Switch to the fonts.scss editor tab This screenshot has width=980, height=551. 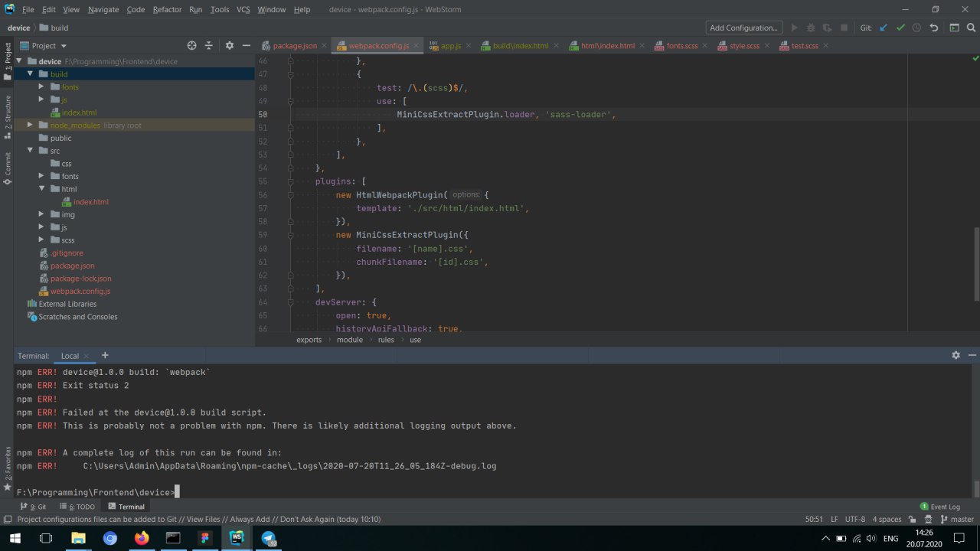(681, 46)
